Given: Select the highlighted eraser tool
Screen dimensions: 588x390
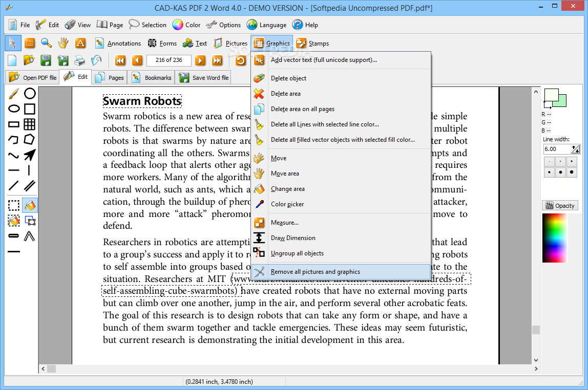Looking at the screenshot, I should 30,205.
